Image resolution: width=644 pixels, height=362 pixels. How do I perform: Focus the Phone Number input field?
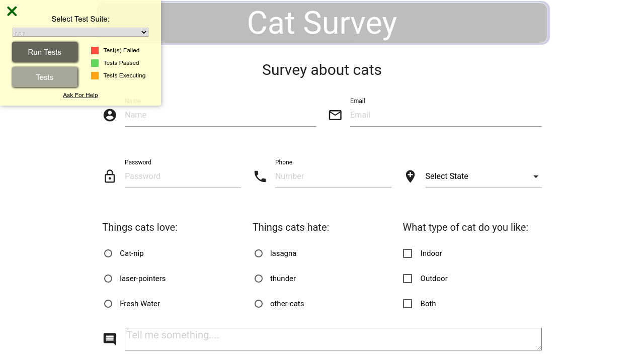click(x=333, y=176)
